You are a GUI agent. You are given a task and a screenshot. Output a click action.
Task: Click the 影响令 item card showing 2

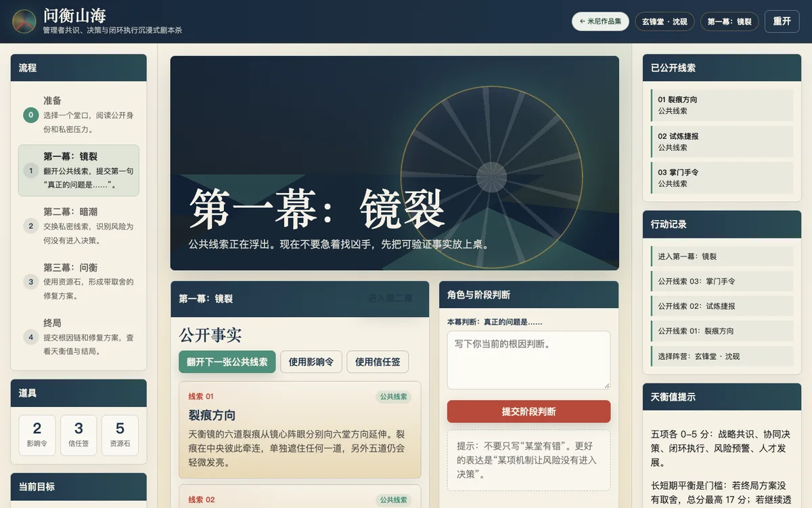pyautogui.click(x=37, y=435)
